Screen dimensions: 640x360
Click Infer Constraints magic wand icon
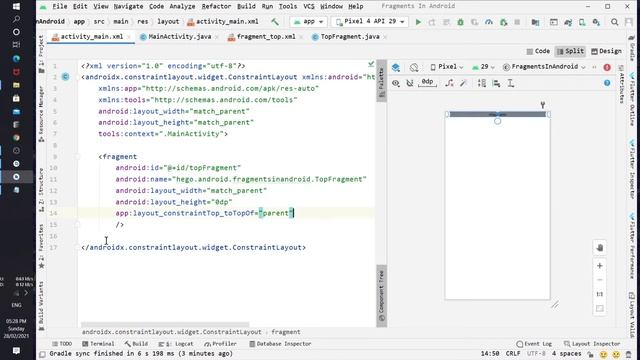[463, 83]
